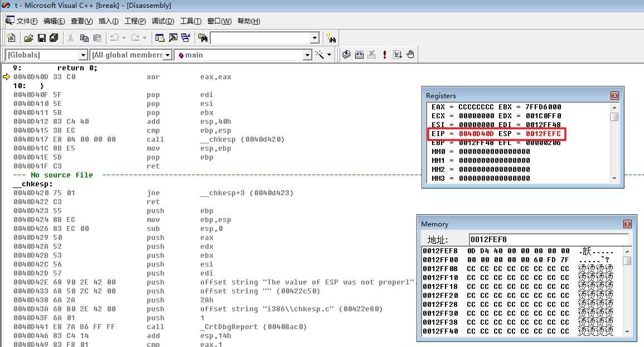Open the 插入(I) menu
644x347 pixels.
108,21
